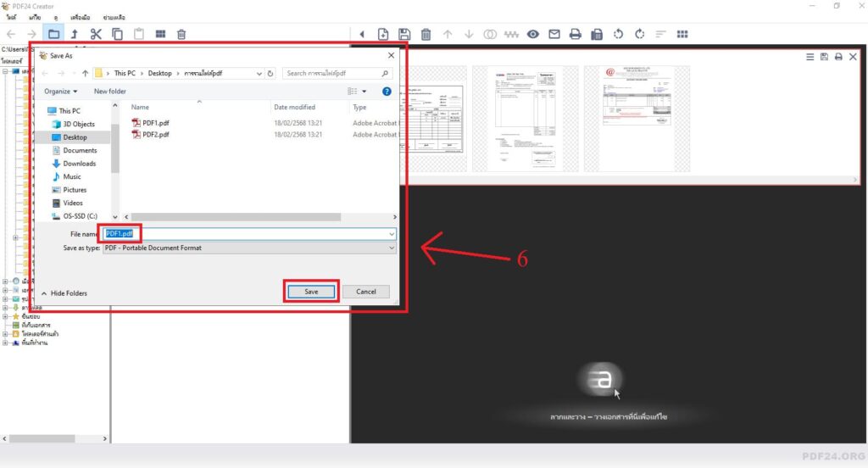
Task: Click the eye preview icon
Action: [x=533, y=34]
